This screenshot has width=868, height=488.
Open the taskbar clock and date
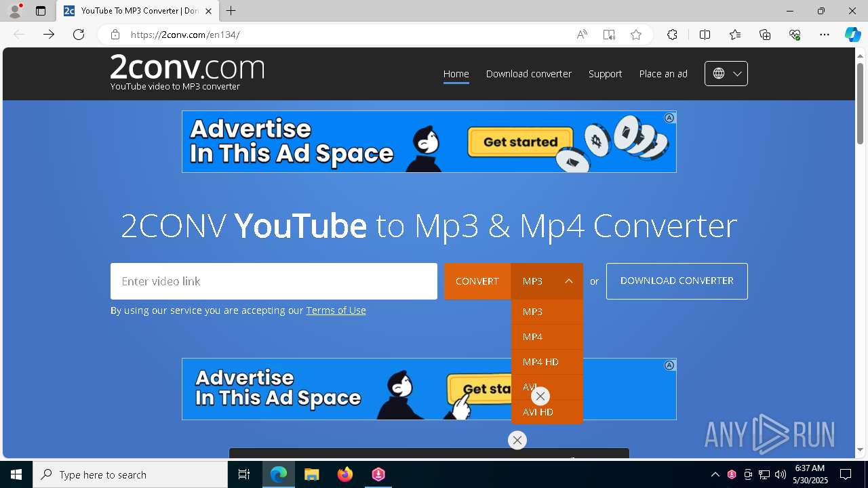coord(810,474)
